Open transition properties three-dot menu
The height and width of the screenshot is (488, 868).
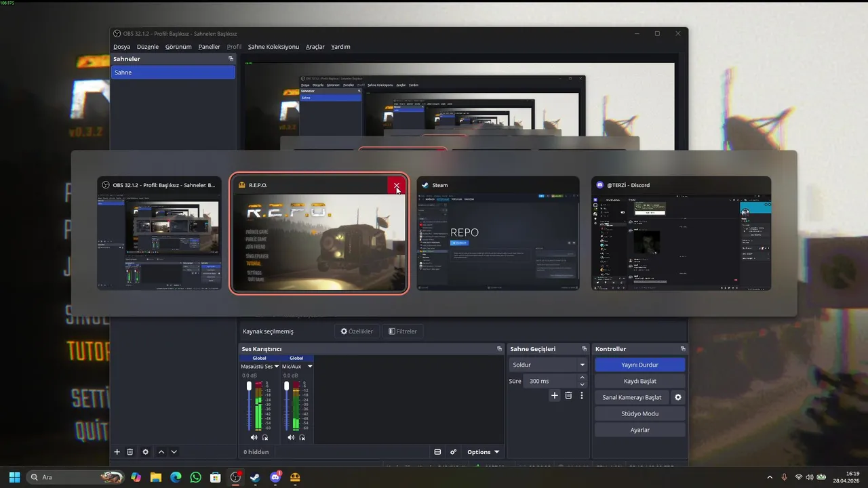click(x=581, y=396)
